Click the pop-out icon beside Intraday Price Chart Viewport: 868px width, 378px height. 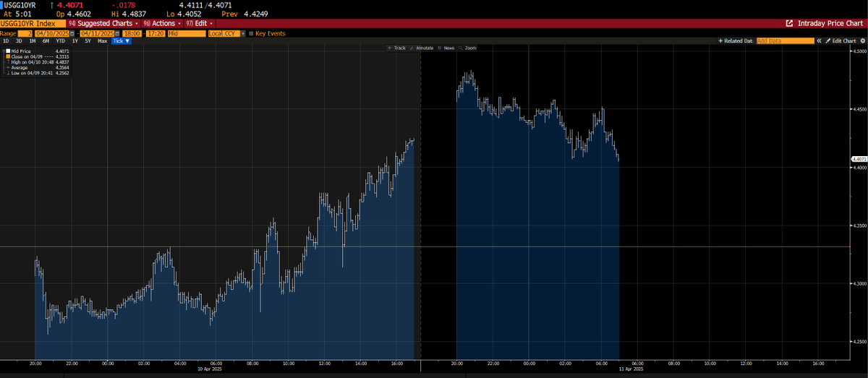coord(789,23)
